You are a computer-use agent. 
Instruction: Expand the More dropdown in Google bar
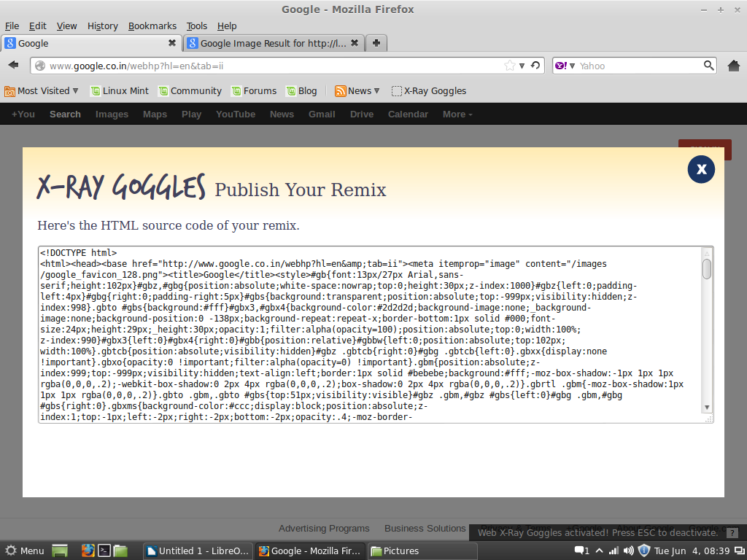457,114
